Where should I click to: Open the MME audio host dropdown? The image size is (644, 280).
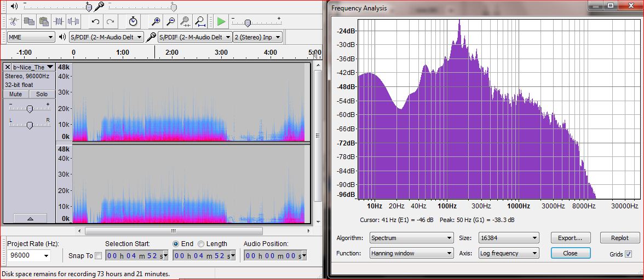pos(31,37)
